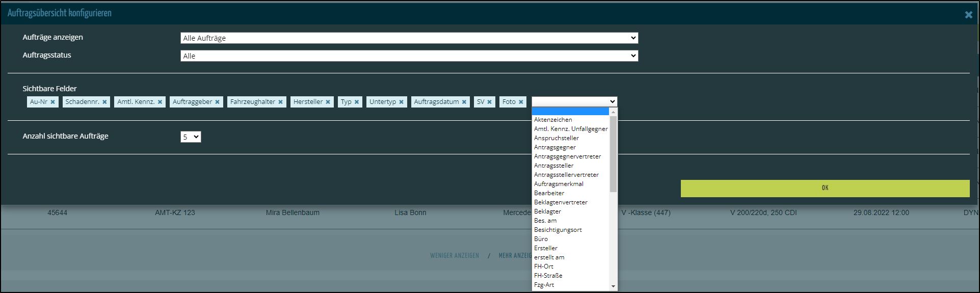Screen dimensions: 980x293
Task: Open the Aufträge anzeigen dropdown
Action: (x=409, y=38)
